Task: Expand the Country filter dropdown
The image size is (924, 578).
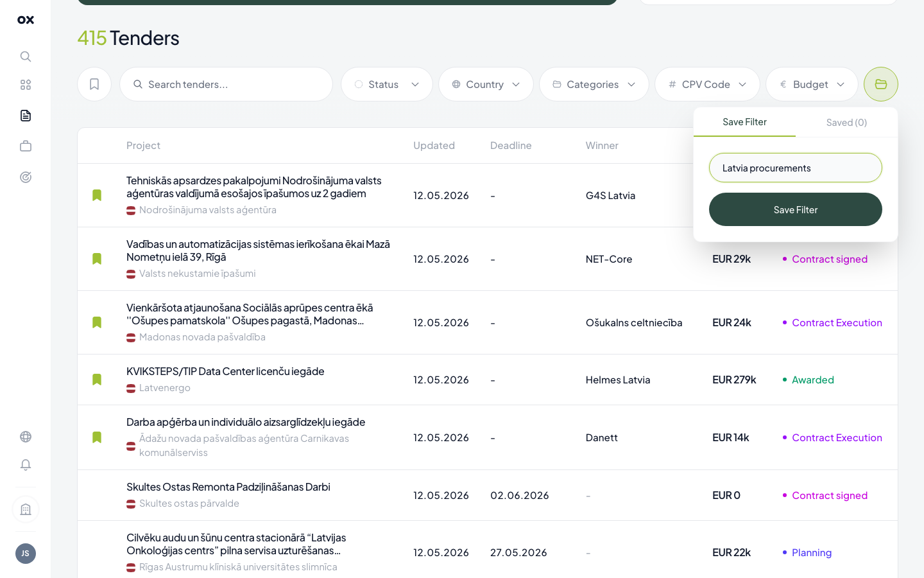Action: [486, 84]
